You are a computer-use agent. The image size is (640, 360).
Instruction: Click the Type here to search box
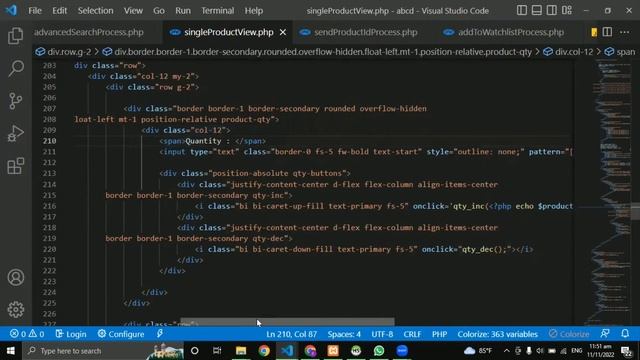click(102, 351)
